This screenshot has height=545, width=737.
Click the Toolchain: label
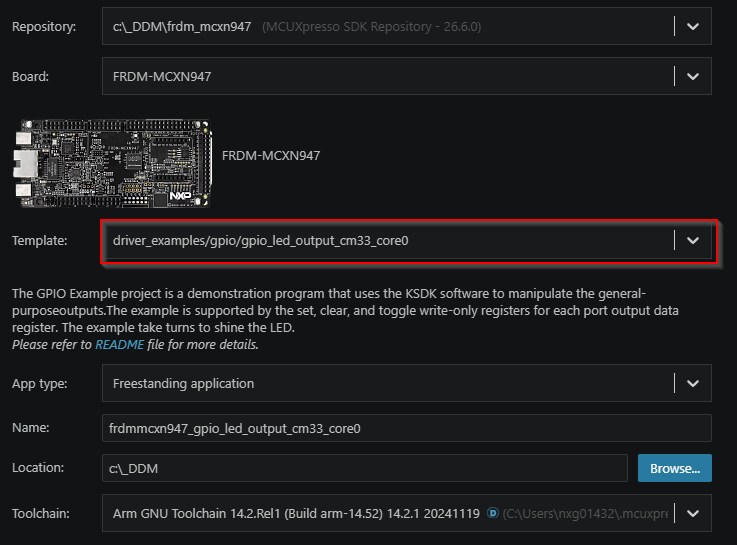coord(40,514)
